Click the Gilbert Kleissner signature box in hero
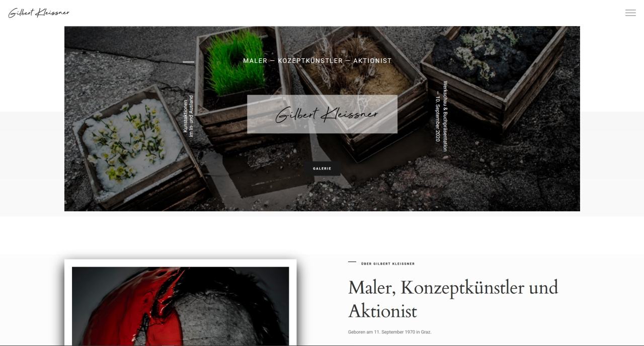644x346 pixels. (322, 114)
